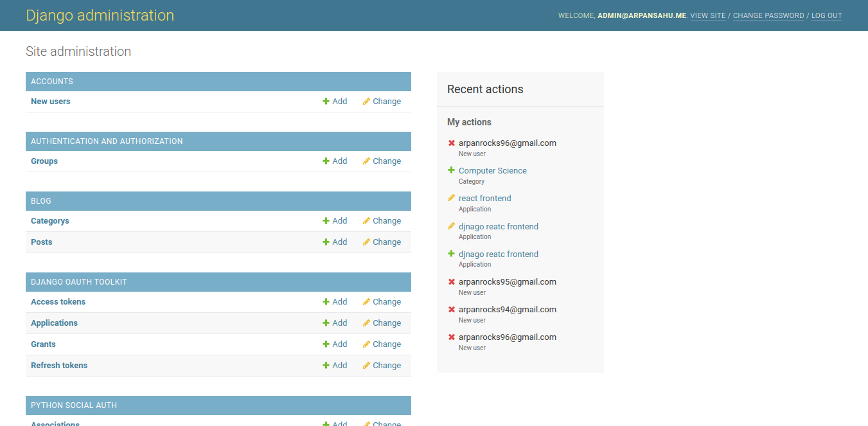Open the View Site link
This screenshot has width=868, height=426.
click(707, 15)
